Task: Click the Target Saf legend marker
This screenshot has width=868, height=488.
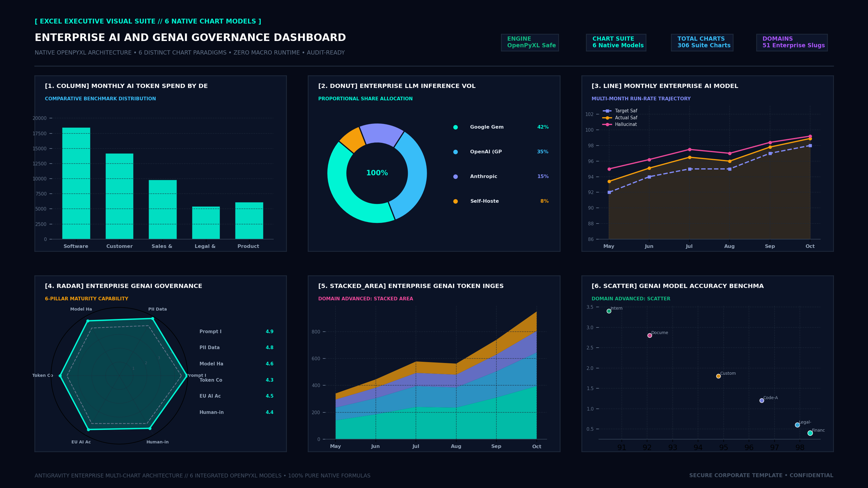Action: coord(607,111)
